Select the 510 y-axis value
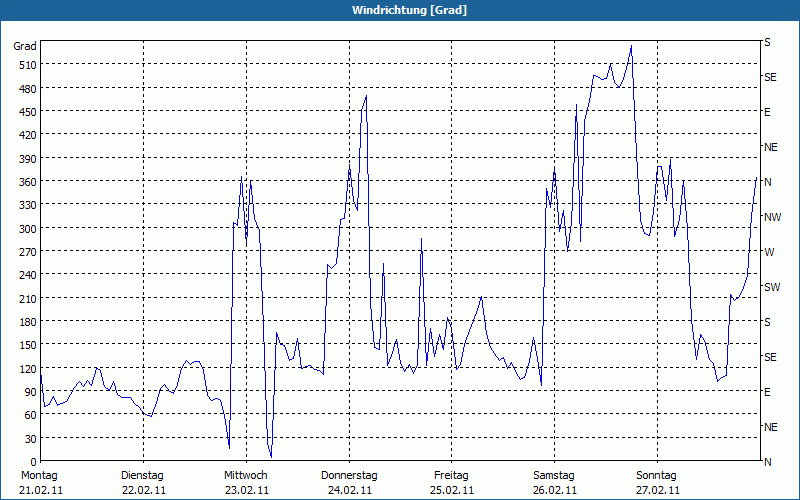Screen dimensions: 800x500 (x=28, y=65)
